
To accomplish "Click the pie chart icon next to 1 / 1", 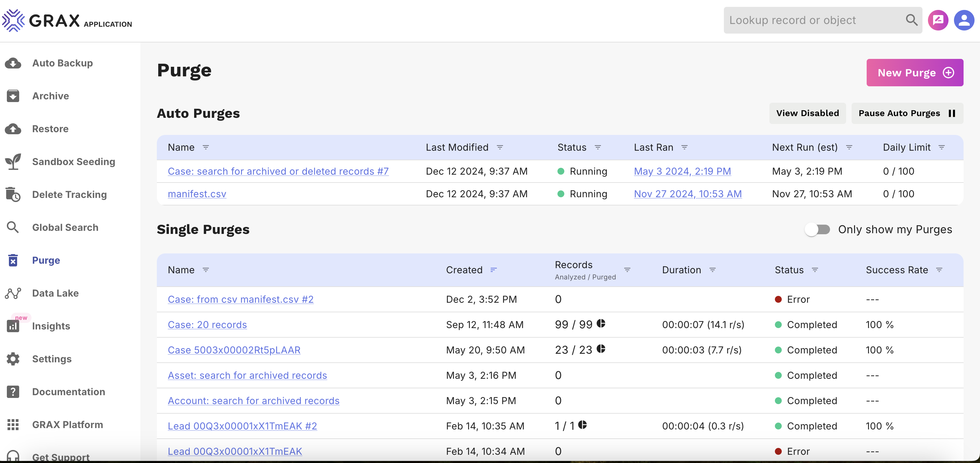I will (583, 425).
